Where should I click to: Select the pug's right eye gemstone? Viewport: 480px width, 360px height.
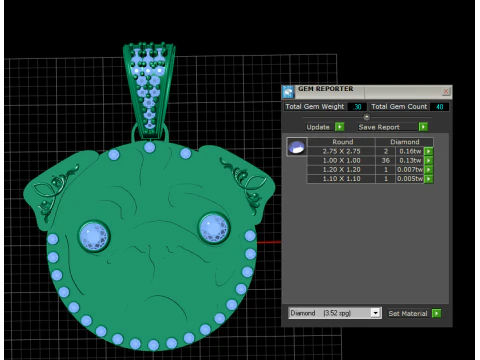[214, 228]
